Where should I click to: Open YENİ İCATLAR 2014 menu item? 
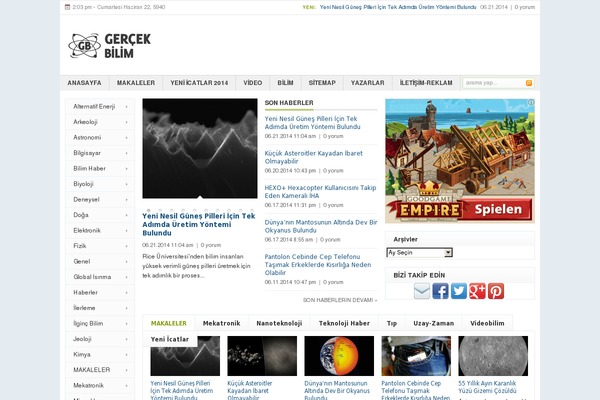(199, 83)
